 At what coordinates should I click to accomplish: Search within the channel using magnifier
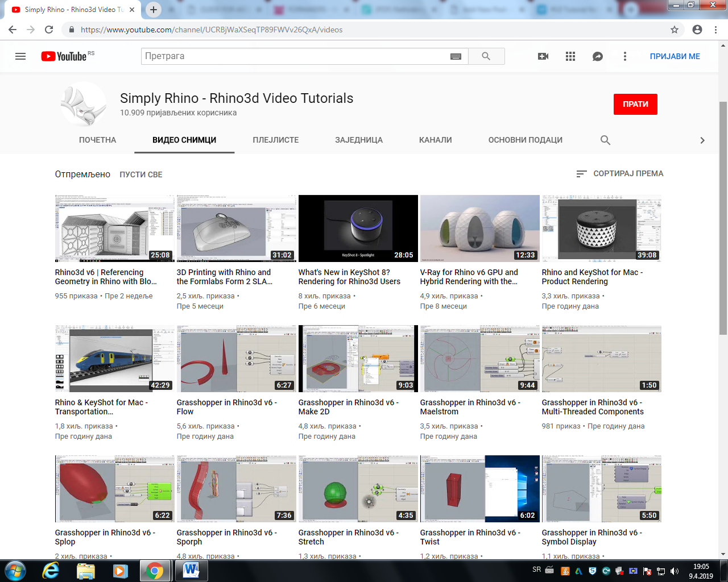pyautogui.click(x=605, y=140)
